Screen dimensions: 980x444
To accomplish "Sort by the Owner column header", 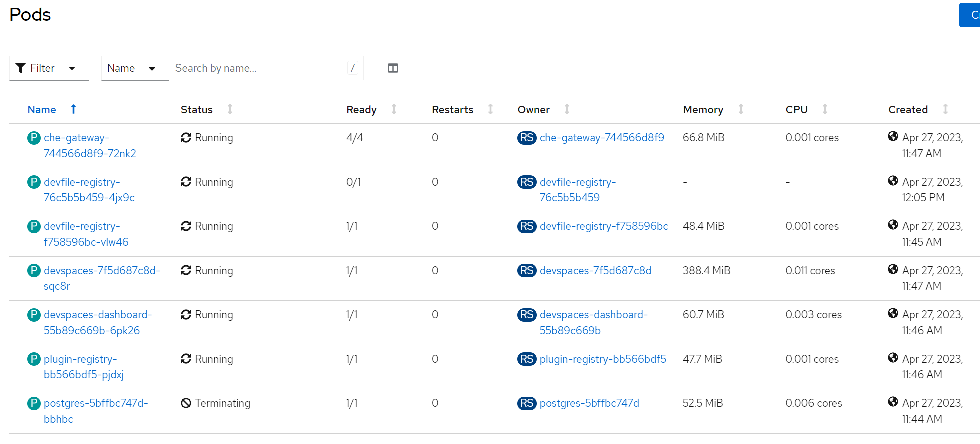I will pyautogui.click(x=533, y=110).
